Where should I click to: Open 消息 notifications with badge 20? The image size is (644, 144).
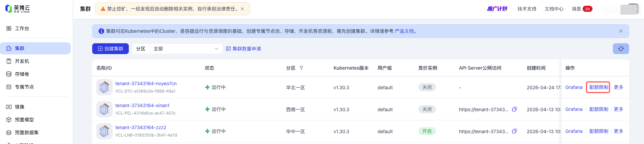582,9
